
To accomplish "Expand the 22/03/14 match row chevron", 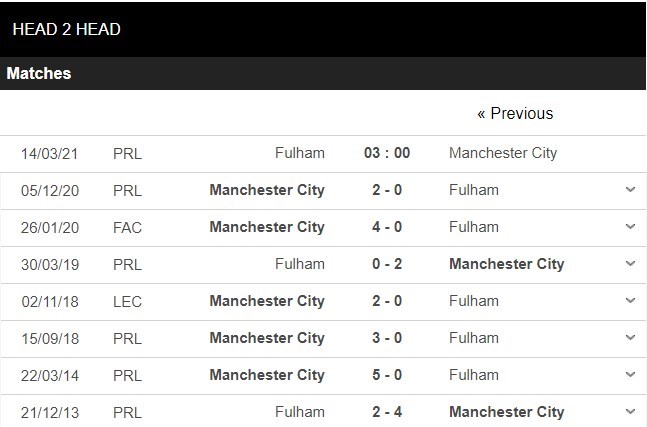I will point(630,374).
